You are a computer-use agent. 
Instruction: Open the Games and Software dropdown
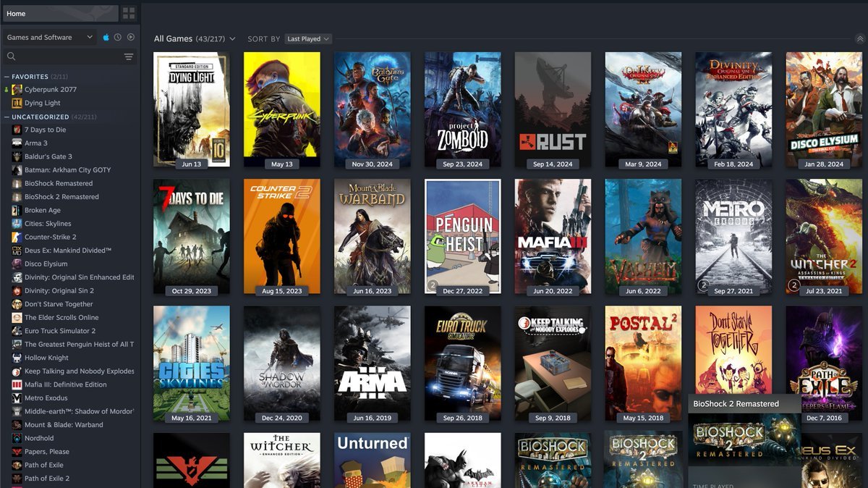point(50,37)
